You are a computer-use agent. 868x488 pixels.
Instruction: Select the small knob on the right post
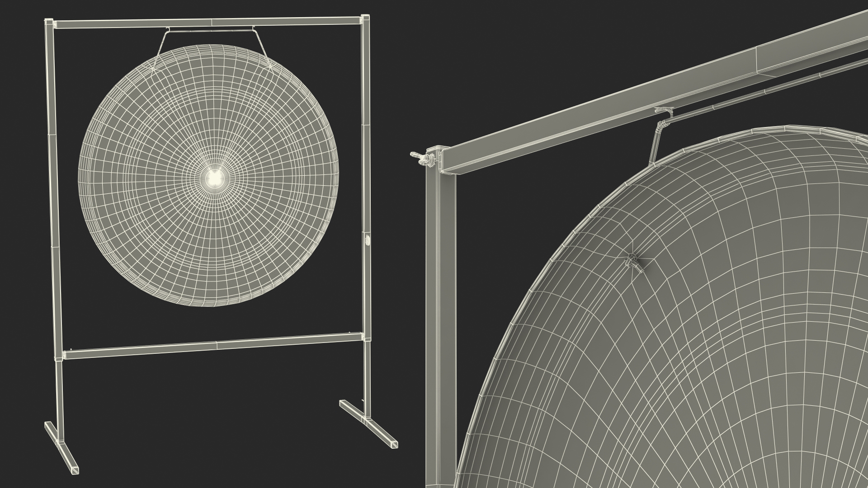coord(367,240)
